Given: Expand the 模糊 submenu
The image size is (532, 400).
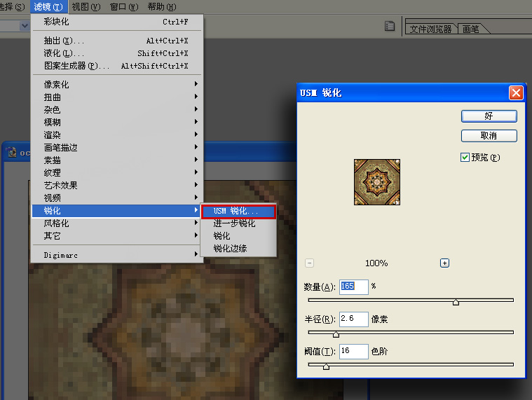Looking at the screenshot, I should click(117, 122).
